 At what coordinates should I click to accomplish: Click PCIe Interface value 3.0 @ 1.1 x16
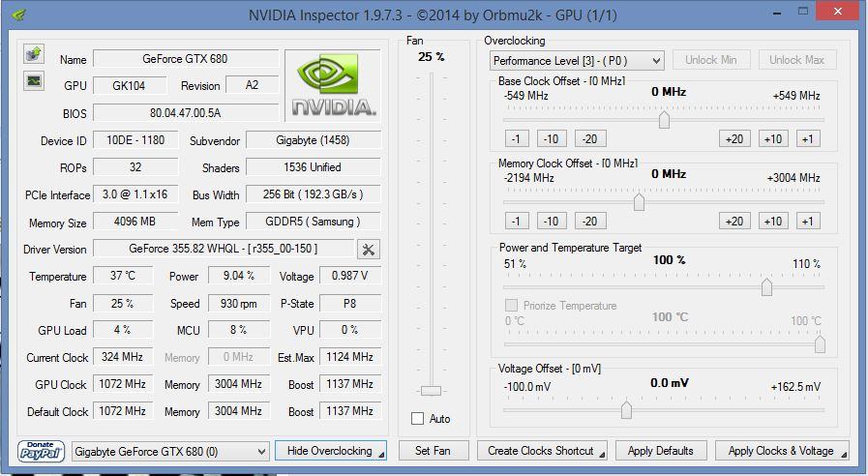click(x=135, y=194)
